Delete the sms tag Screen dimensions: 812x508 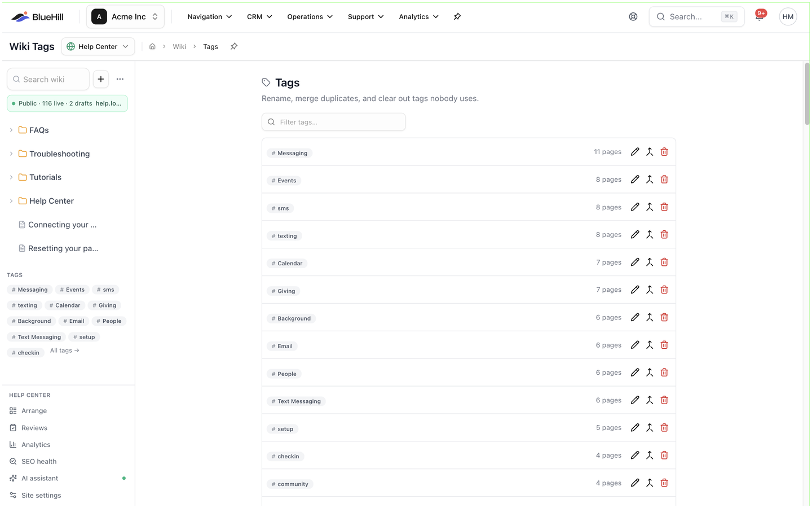click(664, 207)
